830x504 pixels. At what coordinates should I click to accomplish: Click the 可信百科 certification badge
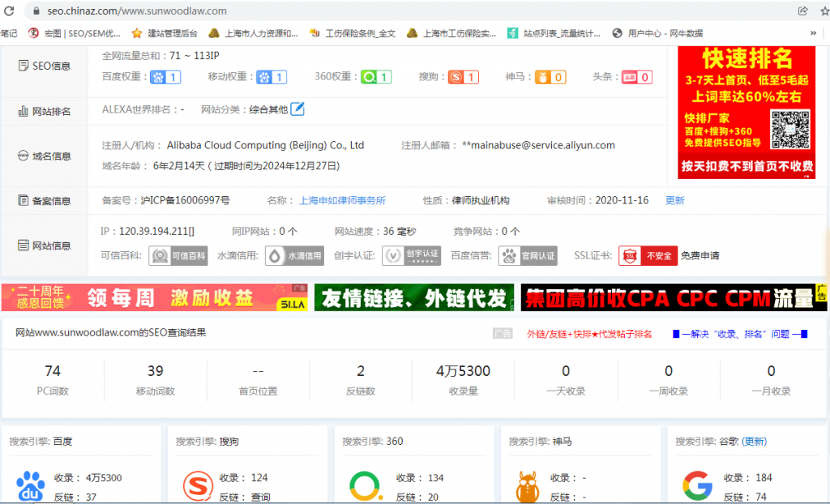[x=178, y=256]
